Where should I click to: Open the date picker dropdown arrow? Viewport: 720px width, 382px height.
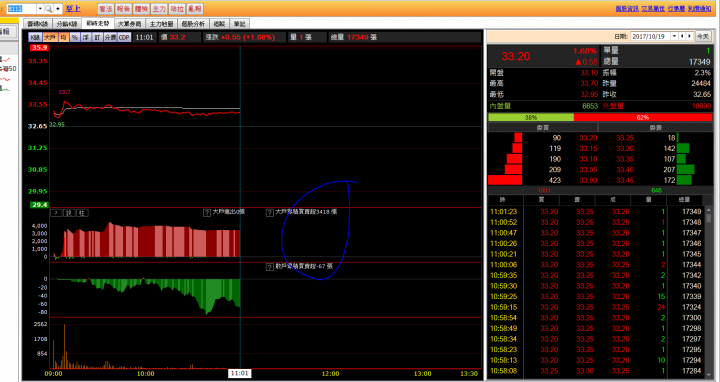pos(675,36)
